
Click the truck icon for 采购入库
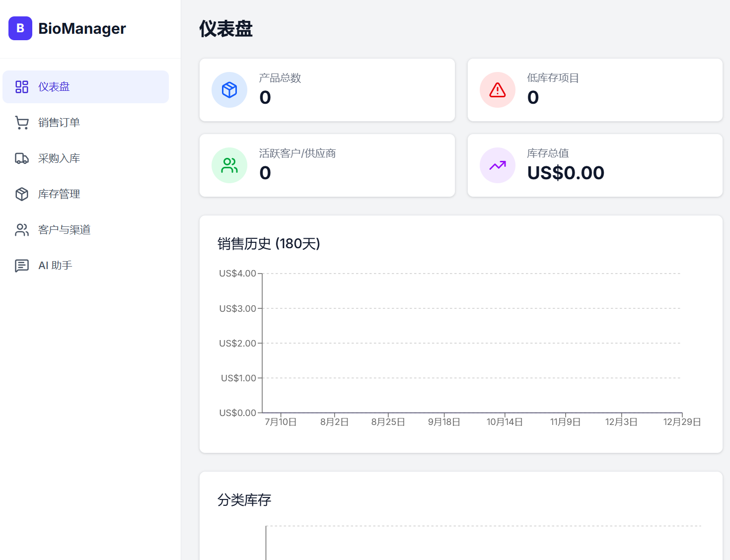[x=22, y=158]
